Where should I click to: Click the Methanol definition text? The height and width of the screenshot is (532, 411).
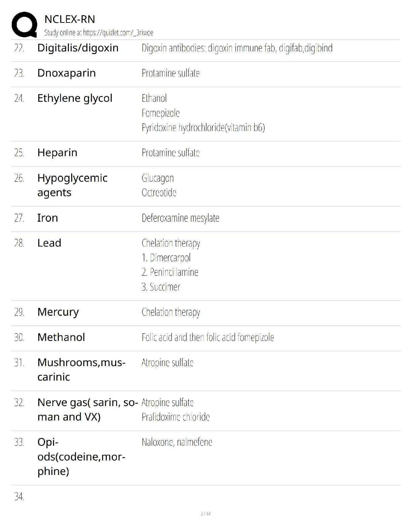[208, 338]
